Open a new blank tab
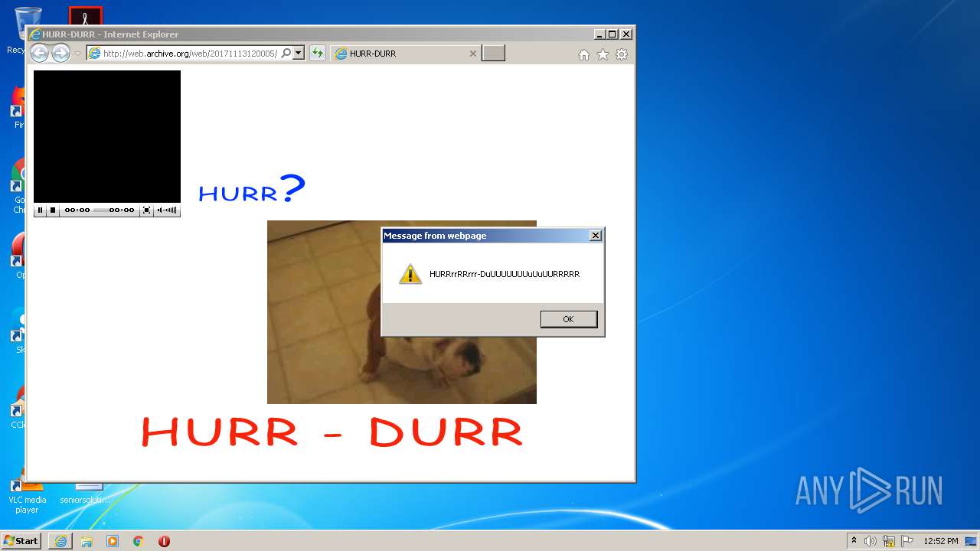Viewport: 980px width, 551px height. [x=493, y=54]
